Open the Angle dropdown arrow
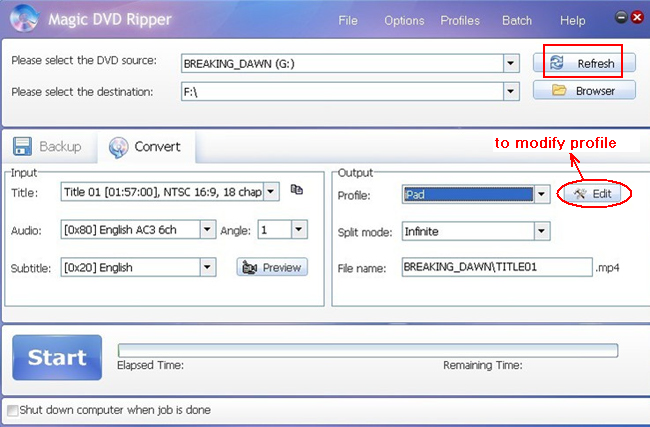This screenshot has height=427, width=650. [x=299, y=229]
